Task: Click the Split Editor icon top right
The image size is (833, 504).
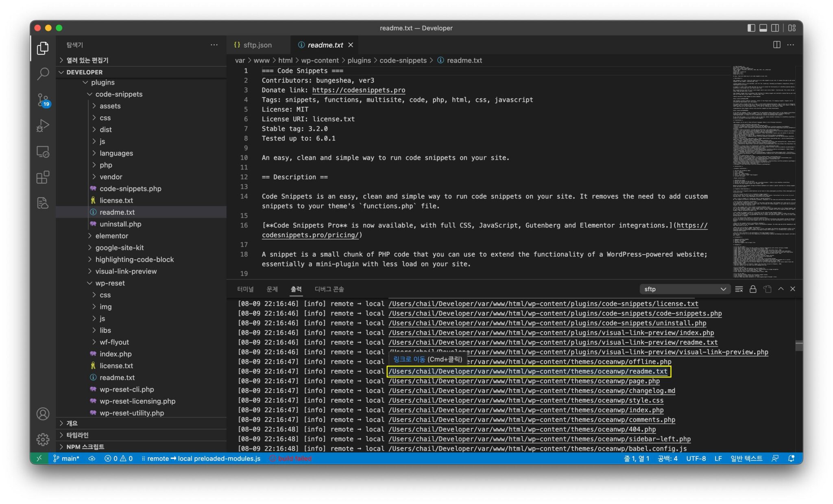Action: point(777,45)
